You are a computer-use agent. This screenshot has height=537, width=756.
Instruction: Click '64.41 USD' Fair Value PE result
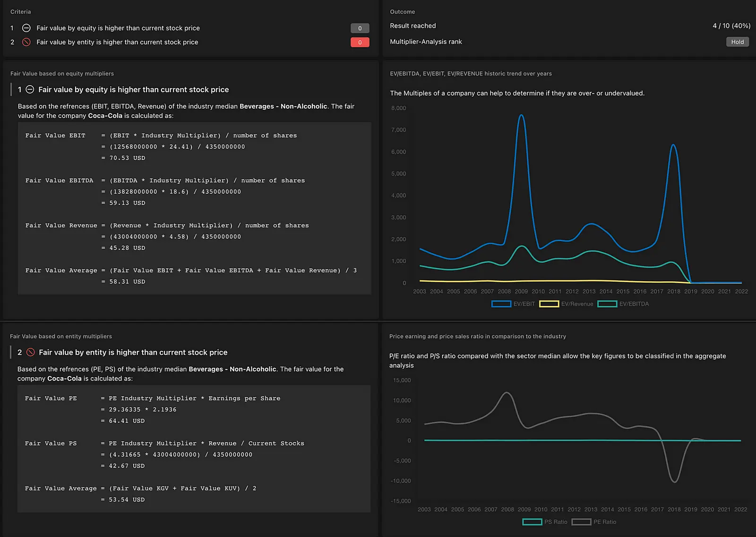[127, 421]
